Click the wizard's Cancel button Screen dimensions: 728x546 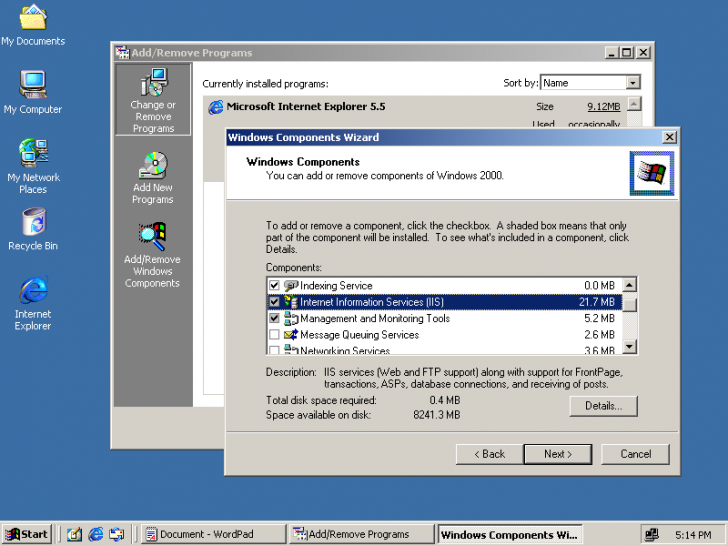click(635, 454)
